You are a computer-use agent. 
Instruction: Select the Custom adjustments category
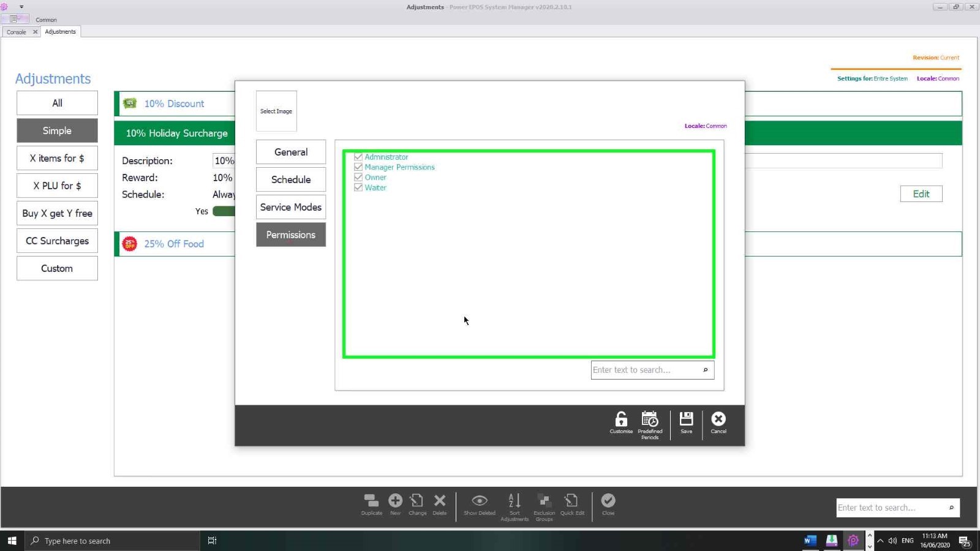pos(57,268)
